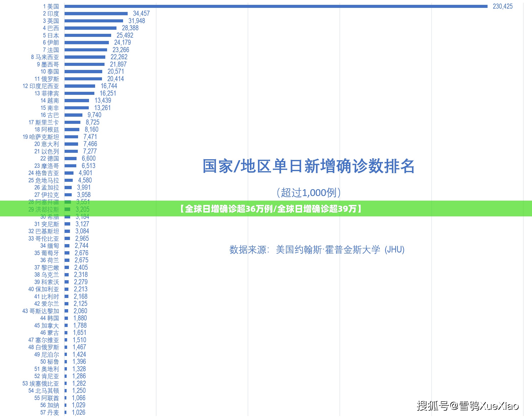The height and width of the screenshot is (417, 532).
Task: Click the row label 38 乌克兰
Action: 47,275
